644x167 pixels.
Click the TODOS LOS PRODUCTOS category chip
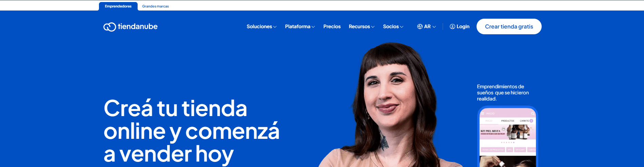point(493,150)
